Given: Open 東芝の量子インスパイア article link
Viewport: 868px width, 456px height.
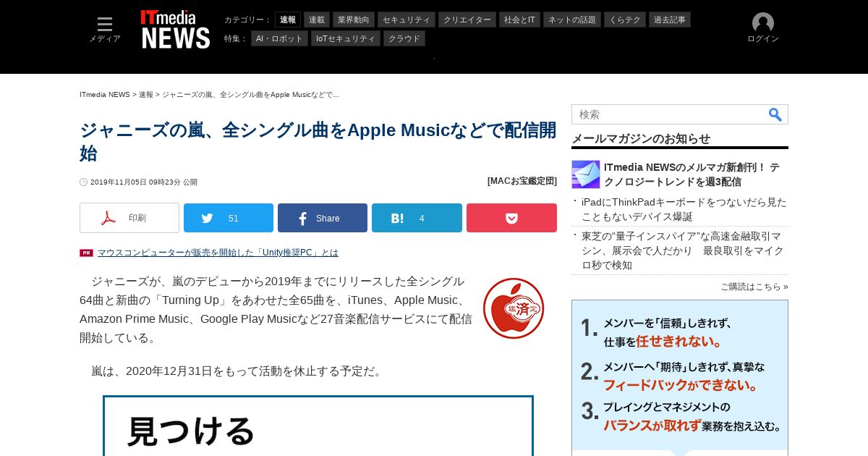Looking at the screenshot, I should click(x=684, y=250).
